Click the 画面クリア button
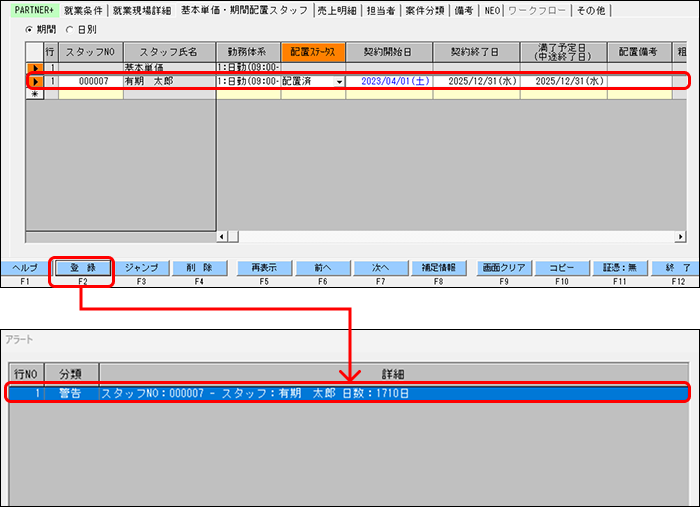Viewport: 700px width, 507px height. [x=504, y=268]
